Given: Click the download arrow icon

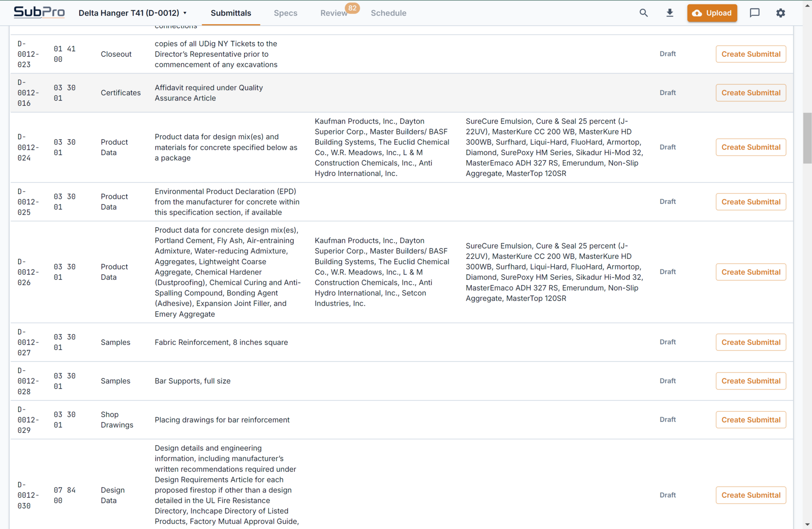Looking at the screenshot, I should click(670, 13).
